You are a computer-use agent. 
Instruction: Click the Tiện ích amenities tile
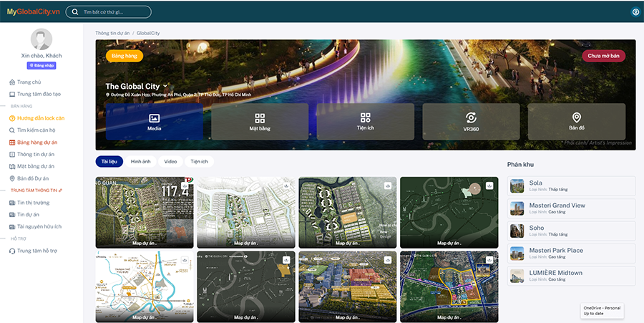coord(365,121)
